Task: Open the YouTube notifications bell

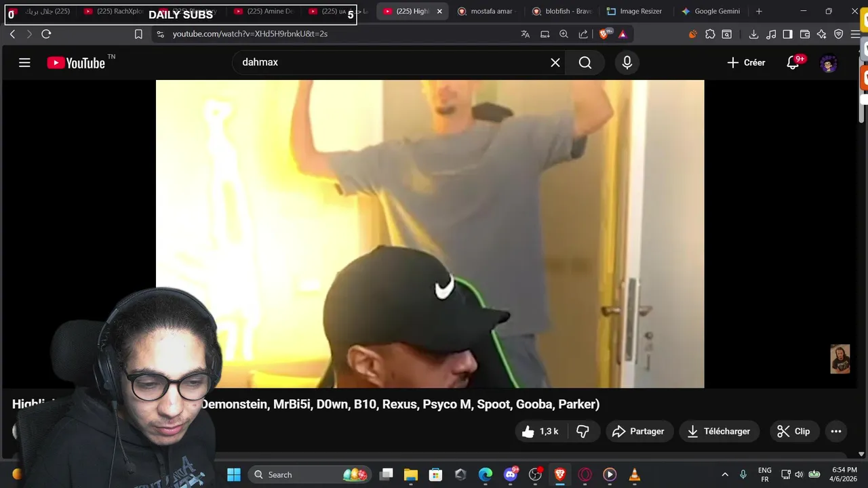Action: coord(793,62)
